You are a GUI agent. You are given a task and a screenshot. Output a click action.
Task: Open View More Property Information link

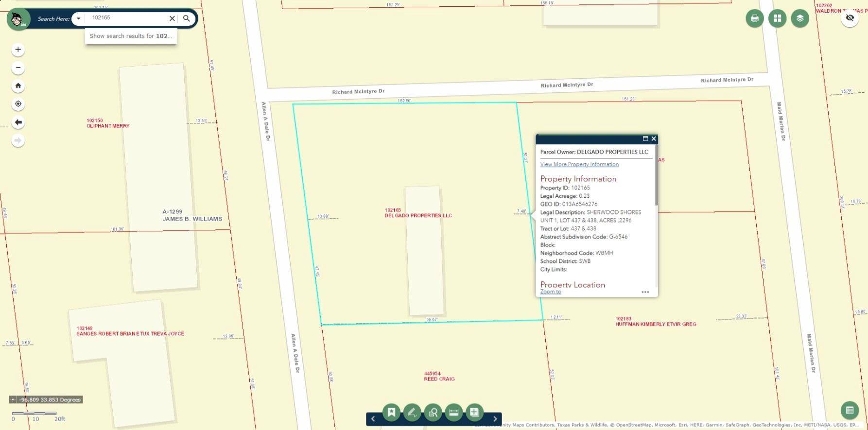click(579, 164)
